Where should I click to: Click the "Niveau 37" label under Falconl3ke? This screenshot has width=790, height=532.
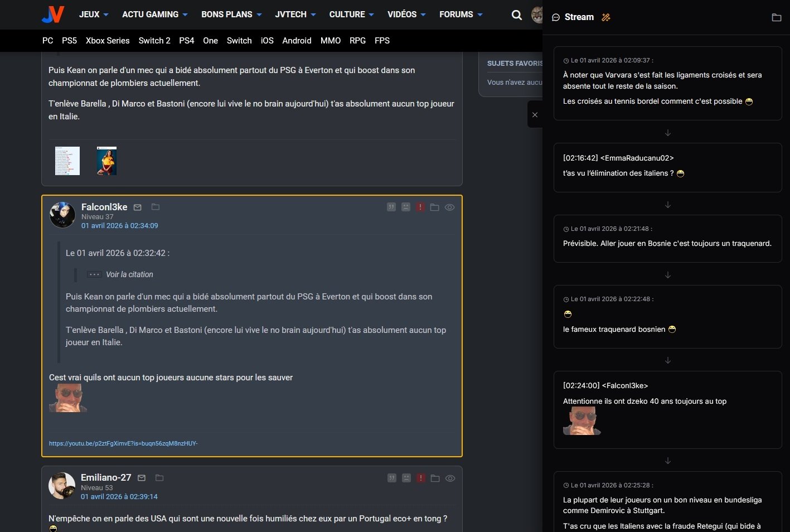[98, 217]
